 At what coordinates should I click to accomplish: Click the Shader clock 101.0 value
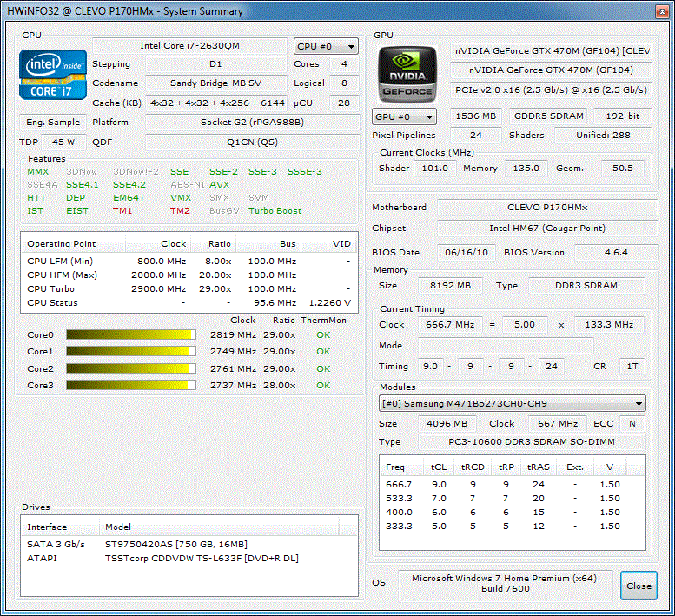click(x=434, y=169)
